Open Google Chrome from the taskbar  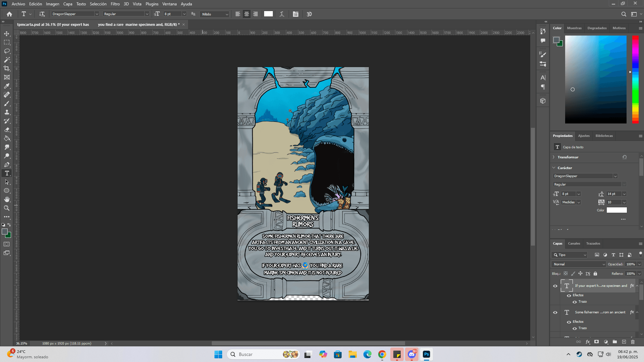pos(382,354)
